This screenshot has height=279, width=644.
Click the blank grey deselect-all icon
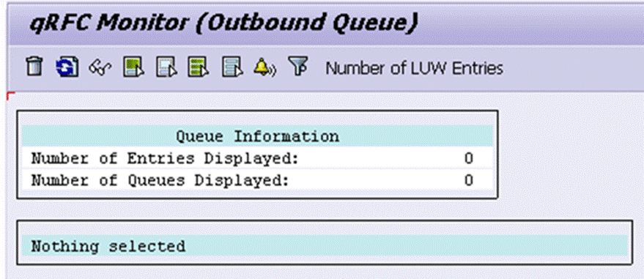166,67
